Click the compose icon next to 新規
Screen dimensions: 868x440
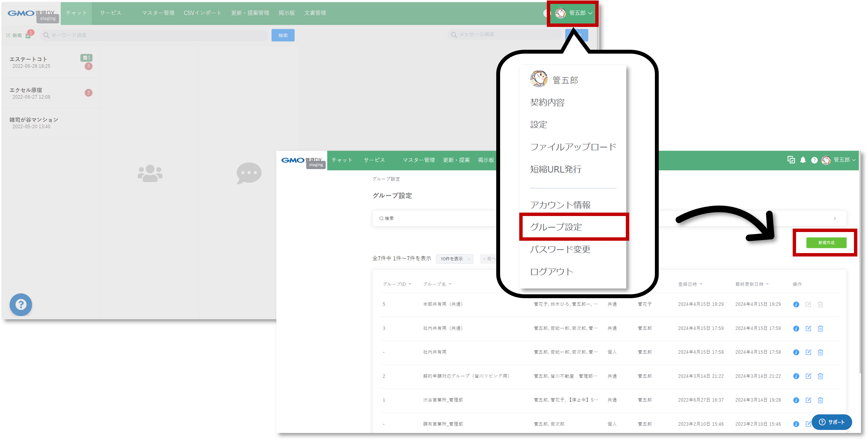point(8,35)
